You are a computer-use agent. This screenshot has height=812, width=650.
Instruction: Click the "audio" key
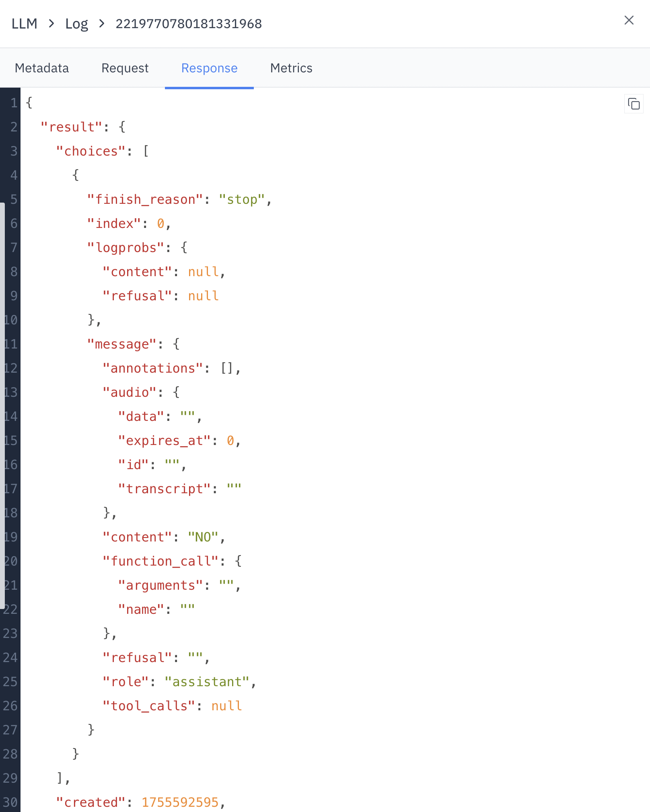pyautogui.click(x=130, y=392)
